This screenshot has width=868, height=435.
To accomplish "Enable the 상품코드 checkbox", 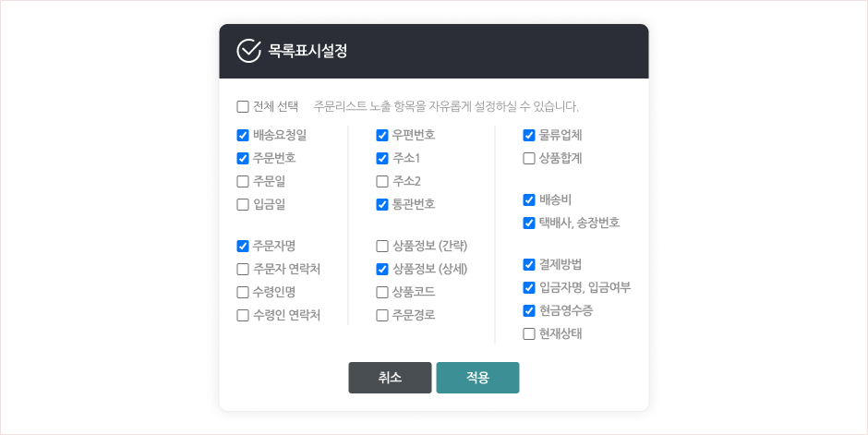I will pyautogui.click(x=382, y=292).
